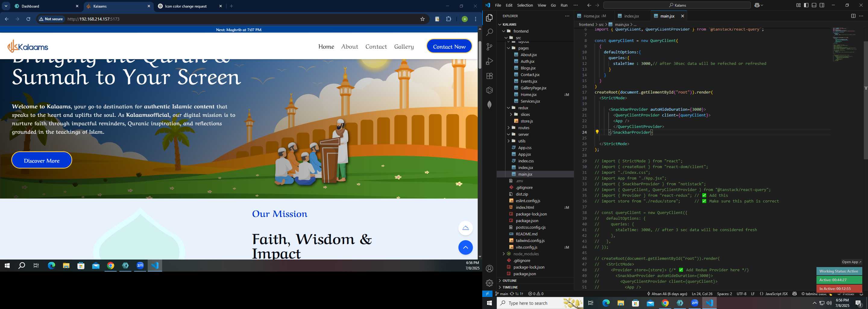Switch to the Home.jsx editor tab
Image resolution: width=868 pixels, height=309 pixels.
pos(592,16)
